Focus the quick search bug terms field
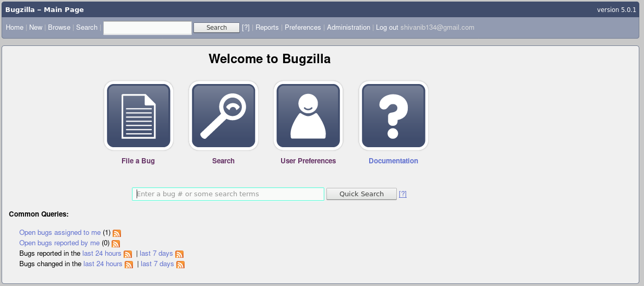The width and height of the screenshot is (644, 286). click(228, 194)
